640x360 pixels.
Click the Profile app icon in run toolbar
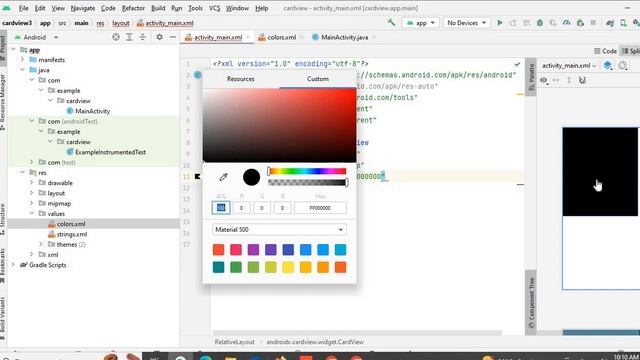click(567, 23)
